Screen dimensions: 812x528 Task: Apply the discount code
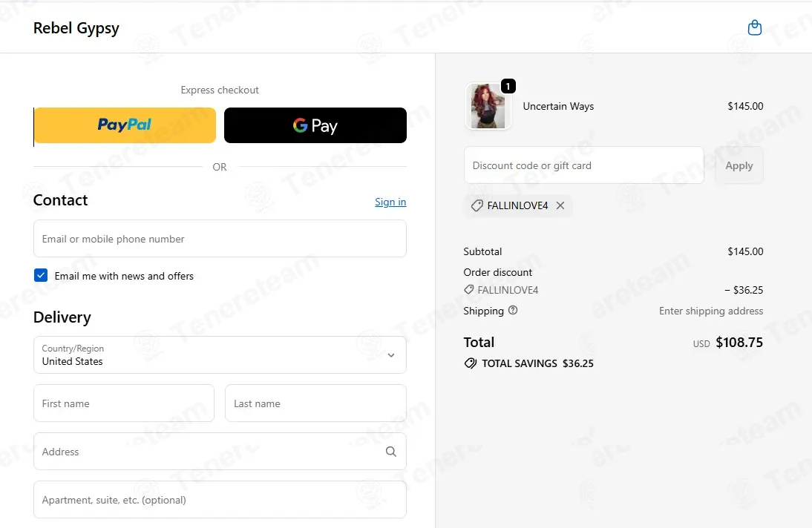[739, 165]
